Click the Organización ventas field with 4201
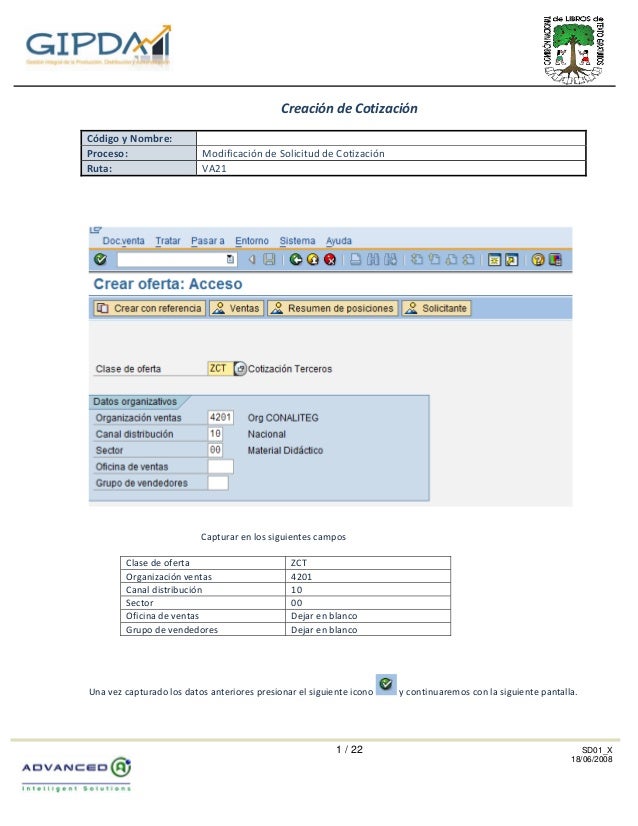The height and width of the screenshot is (826, 638). (220, 417)
